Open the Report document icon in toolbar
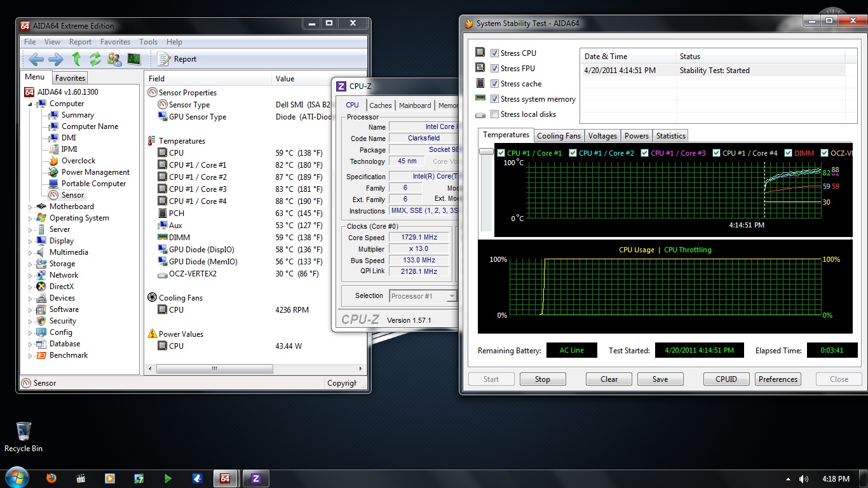 coord(164,59)
